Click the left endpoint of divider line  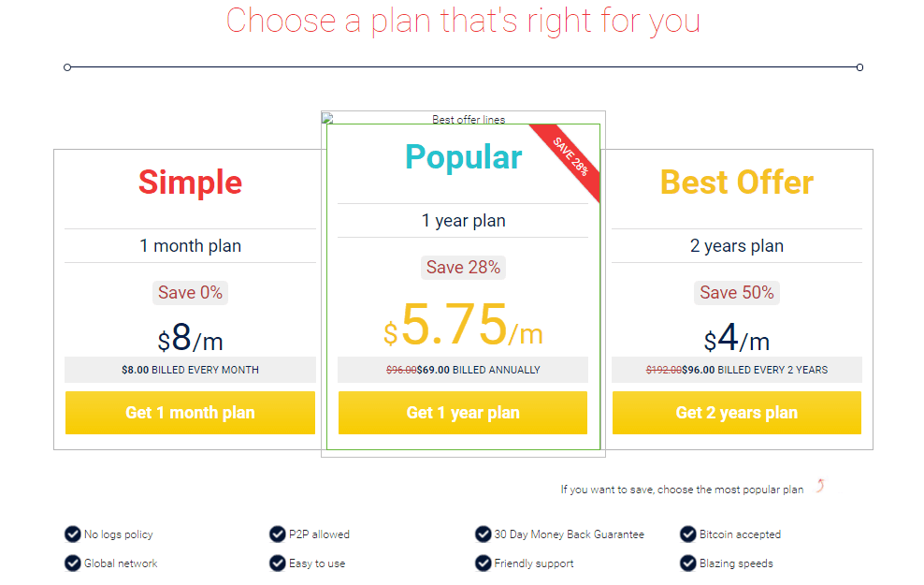coord(67,67)
